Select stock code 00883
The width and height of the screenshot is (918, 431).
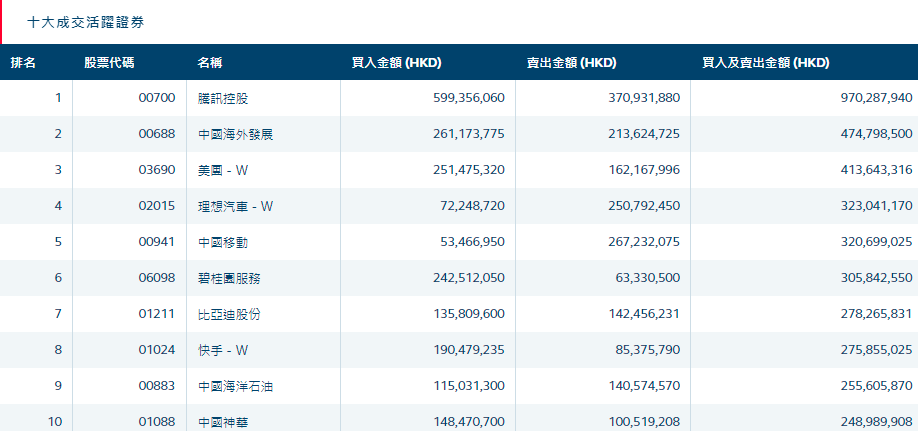coord(157,386)
